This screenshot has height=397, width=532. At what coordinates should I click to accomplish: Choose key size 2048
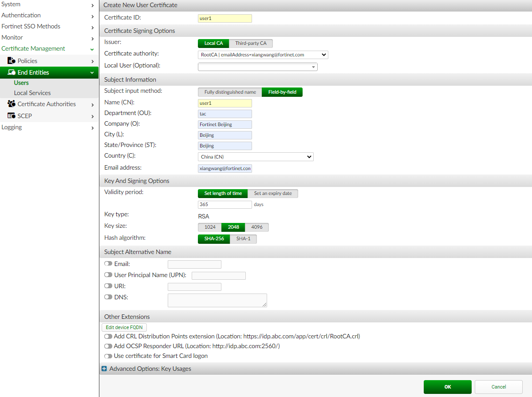233,227
